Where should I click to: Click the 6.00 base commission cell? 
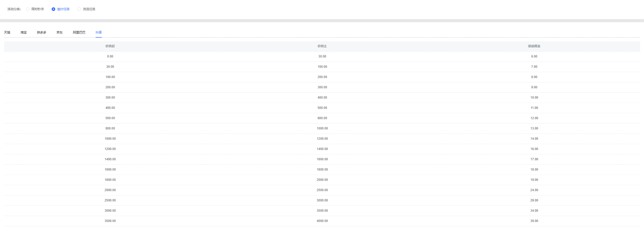[534, 56]
